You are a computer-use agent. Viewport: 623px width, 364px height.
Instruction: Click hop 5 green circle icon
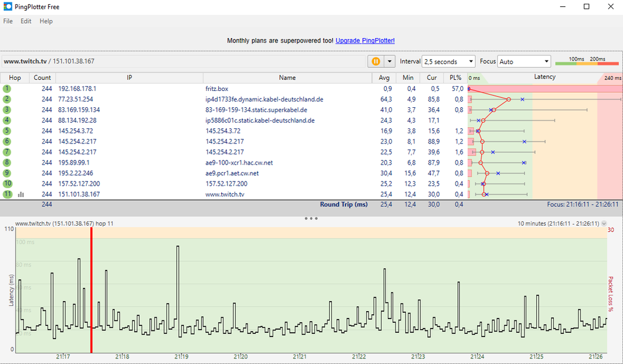[x=7, y=132]
